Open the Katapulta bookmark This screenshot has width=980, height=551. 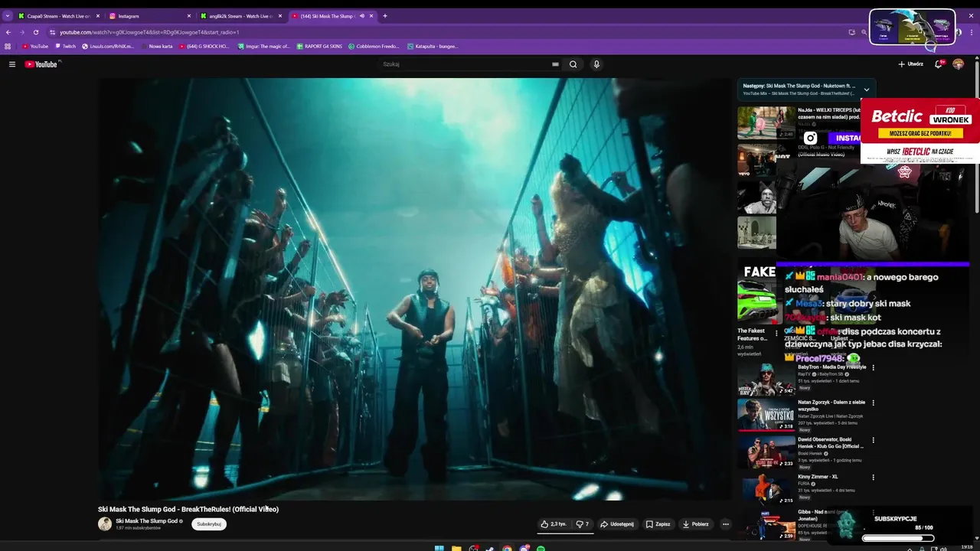(x=432, y=46)
